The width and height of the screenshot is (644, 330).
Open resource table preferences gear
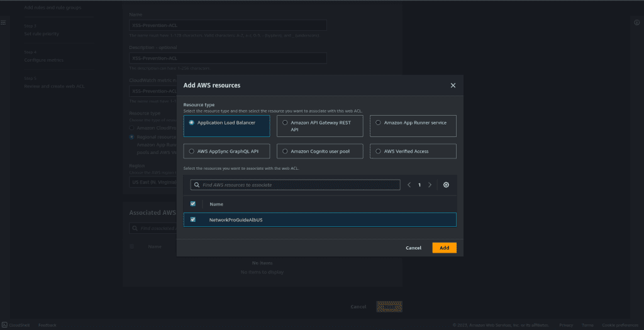pos(446,185)
